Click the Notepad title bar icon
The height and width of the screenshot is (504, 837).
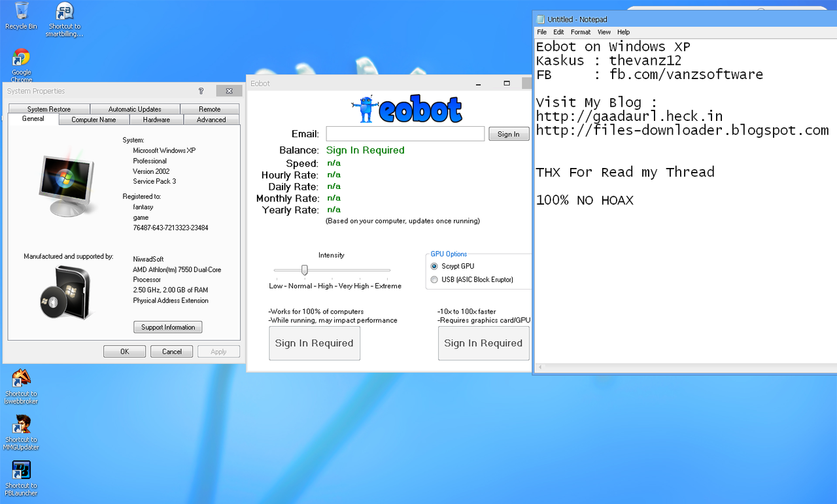(541, 20)
